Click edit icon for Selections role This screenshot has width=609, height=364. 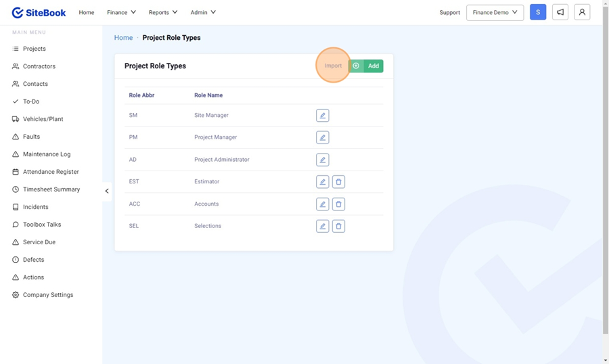point(322,226)
